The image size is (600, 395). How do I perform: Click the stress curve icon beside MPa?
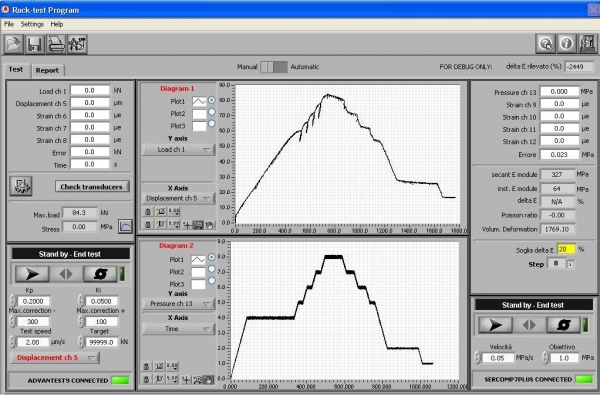coord(125,227)
